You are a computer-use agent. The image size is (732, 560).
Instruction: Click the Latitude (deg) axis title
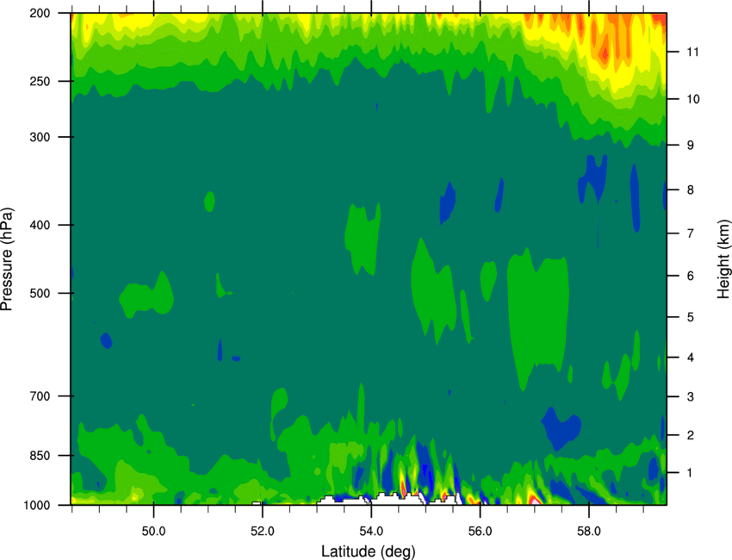(369, 551)
